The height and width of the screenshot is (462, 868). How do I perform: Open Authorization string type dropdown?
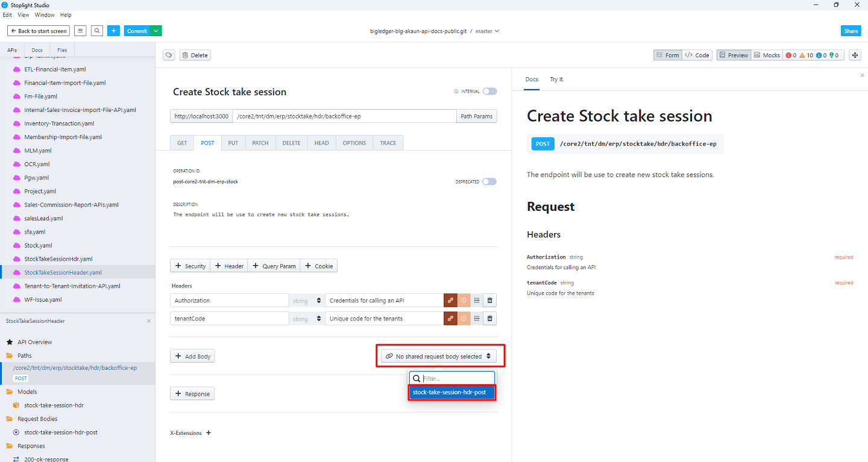[307, 301]
